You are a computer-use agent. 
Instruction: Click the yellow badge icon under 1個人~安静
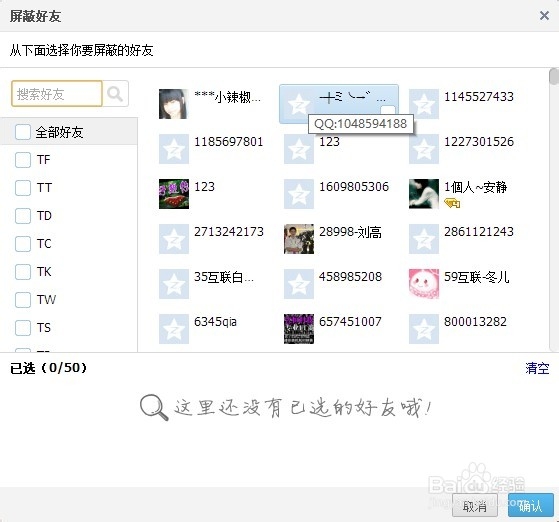[452, 203]
